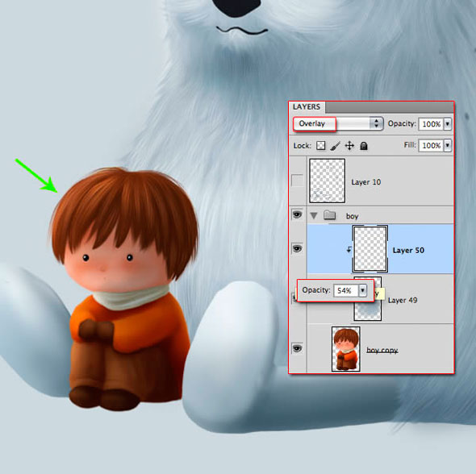Click the lock image pixels brush icon
This screenshot has height=474, width=476.
coord(335,146)
